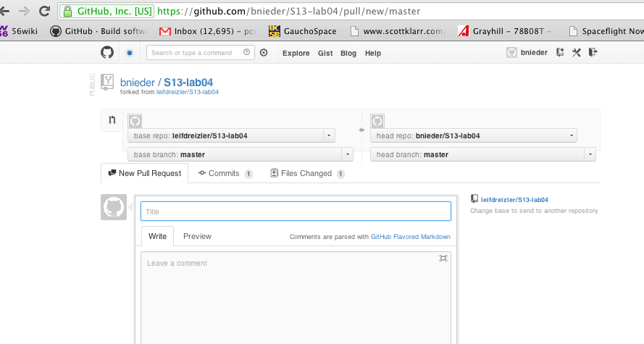Click the zen mode fullscreen icon
Screen dimensions: 644x344
pos(443,259)
